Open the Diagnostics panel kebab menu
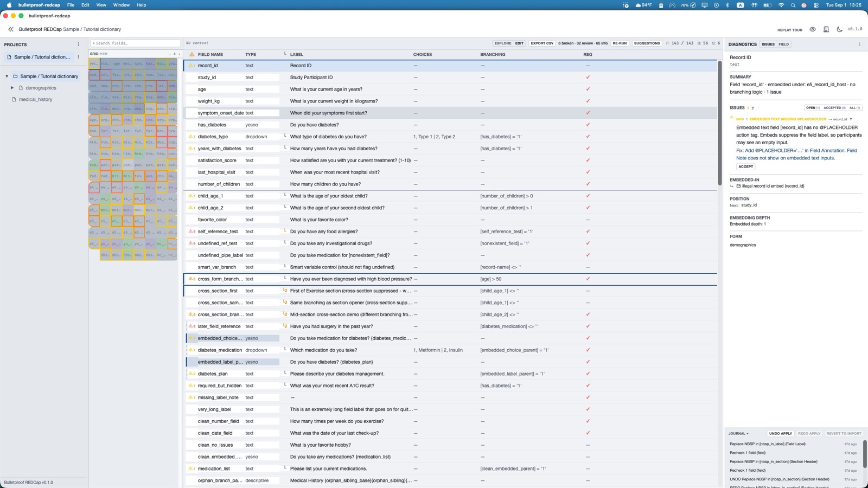 [x=859, y=44]
